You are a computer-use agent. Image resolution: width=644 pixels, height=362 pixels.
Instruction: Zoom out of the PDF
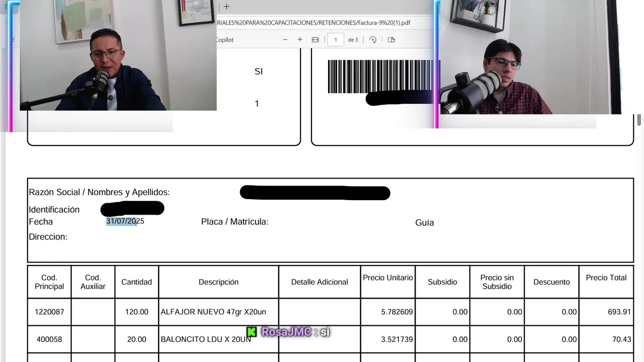(x=285, y=40)
